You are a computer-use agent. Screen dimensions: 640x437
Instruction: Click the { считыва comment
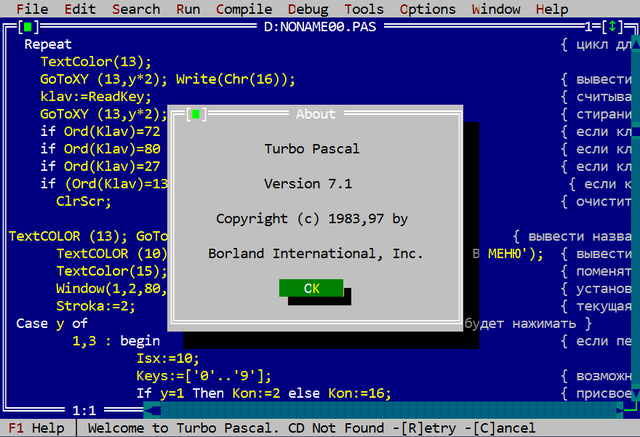(x=596, y=97)
